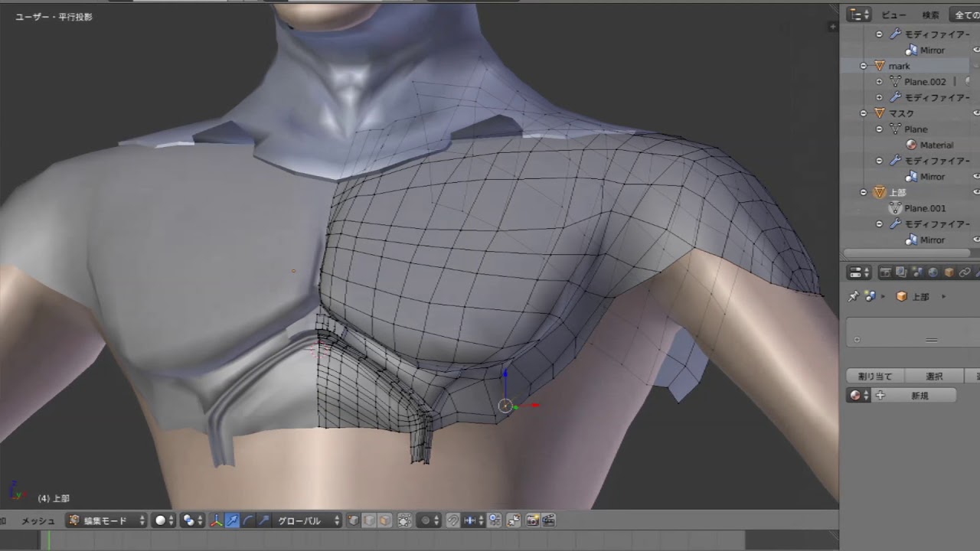Click the wrench modifier icon under マスク
This screenshot has width=980, height=551.
coord(895,161)
